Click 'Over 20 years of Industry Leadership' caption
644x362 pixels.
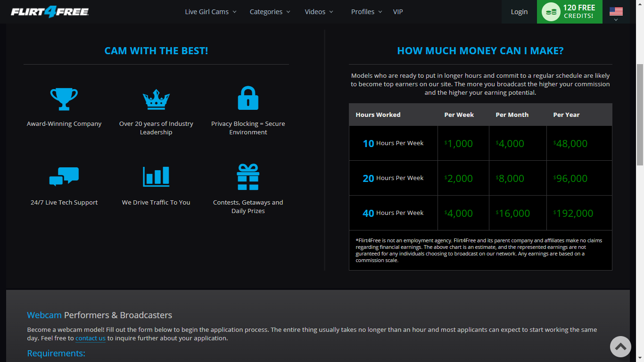[156, 128]
